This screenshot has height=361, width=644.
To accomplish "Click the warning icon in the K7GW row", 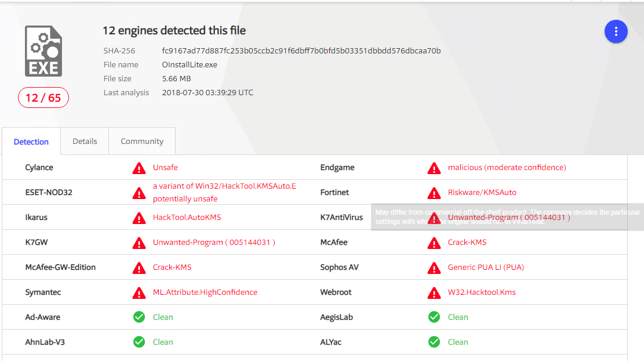I will (x=139, y=243).
